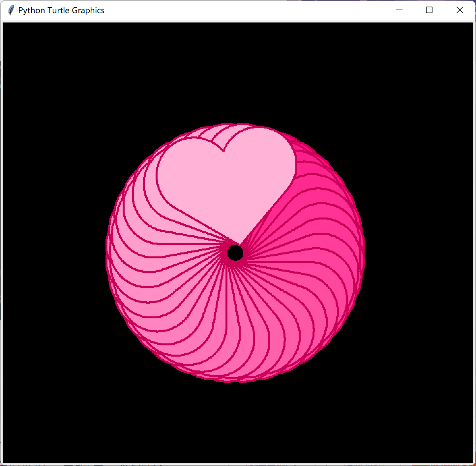The image size is (476, 466).
Task: Click the 'Python Turtle Graphics' title text
Action: tap(61, 11)
